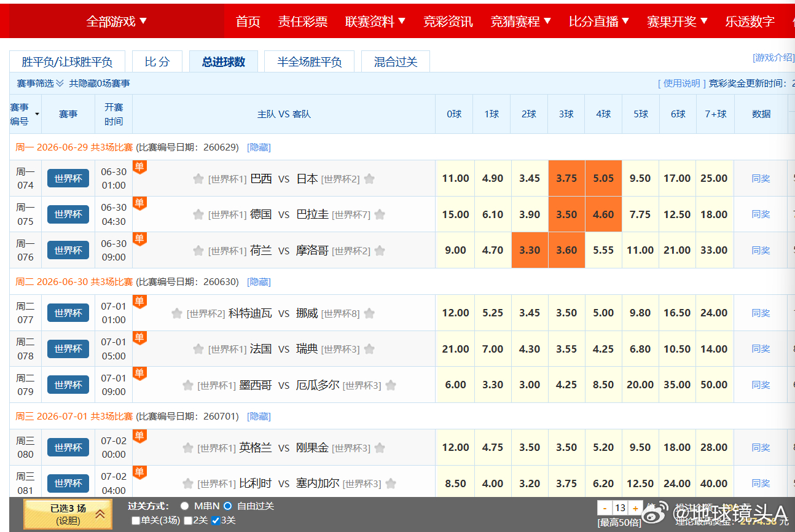The width and height of the screenshot is (795, 532).
Task: Uncheck the 3关 checkbox
Action: pos(215,520)
